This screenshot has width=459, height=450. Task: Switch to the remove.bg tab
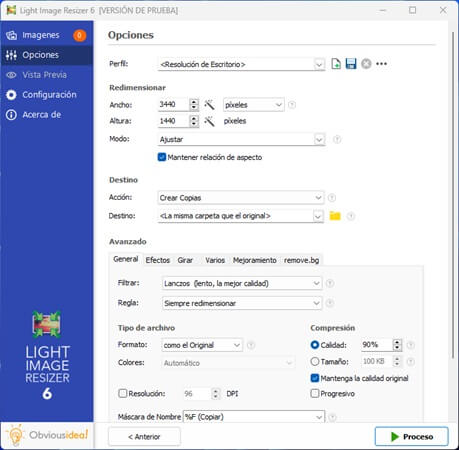coord(301,260)
